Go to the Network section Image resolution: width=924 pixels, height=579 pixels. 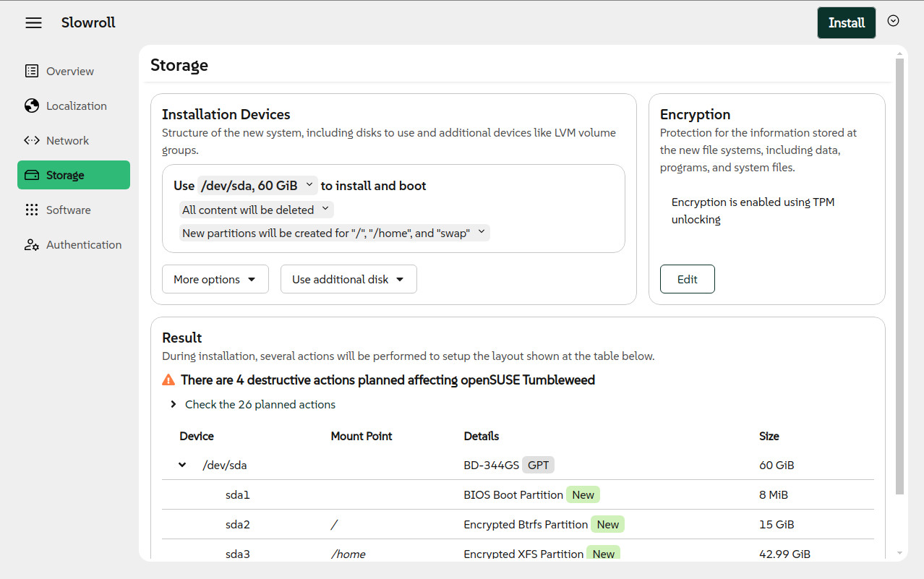coord(74,140)
